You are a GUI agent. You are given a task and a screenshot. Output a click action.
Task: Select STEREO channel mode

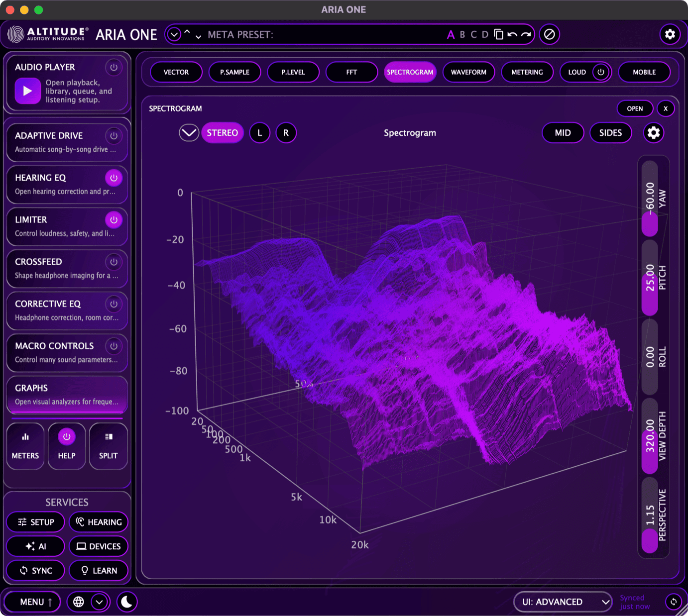coord(223,133)
